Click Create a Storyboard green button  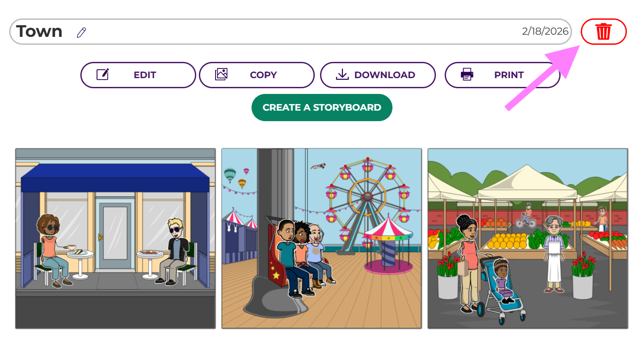tap(322, 108)
